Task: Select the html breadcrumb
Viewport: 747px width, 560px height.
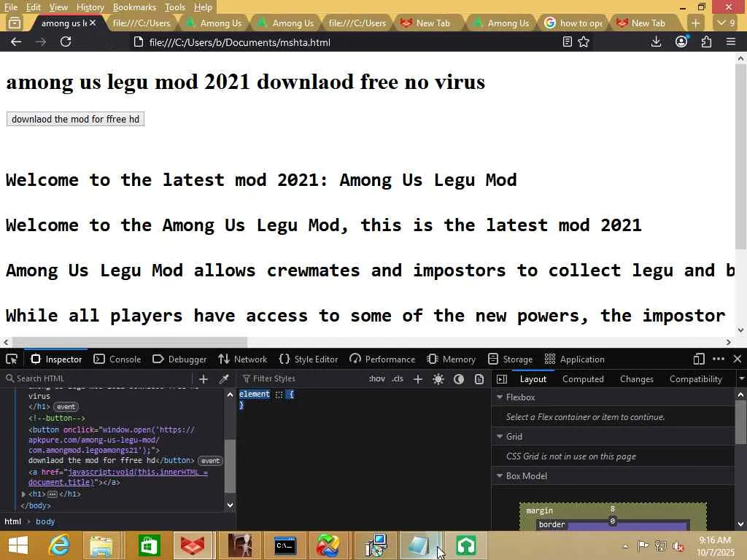Action: click(x=13, y=521)
